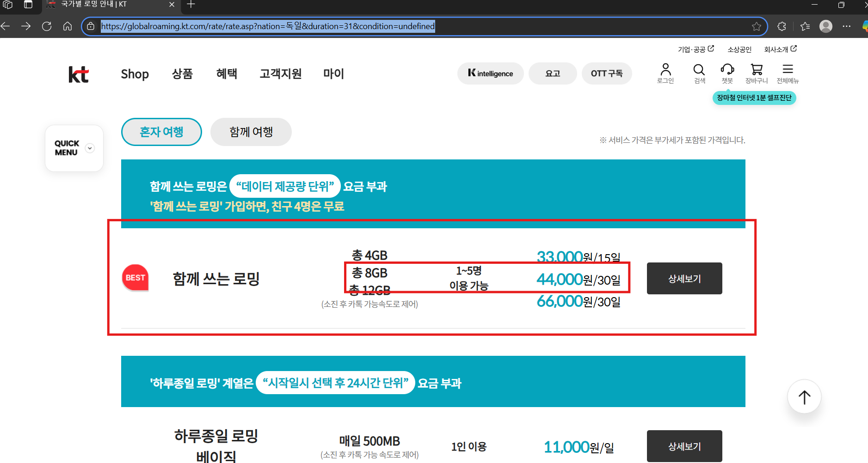Screen dimensions: 868x463
Task: Click the 요고 pill button
Action: 553,73
